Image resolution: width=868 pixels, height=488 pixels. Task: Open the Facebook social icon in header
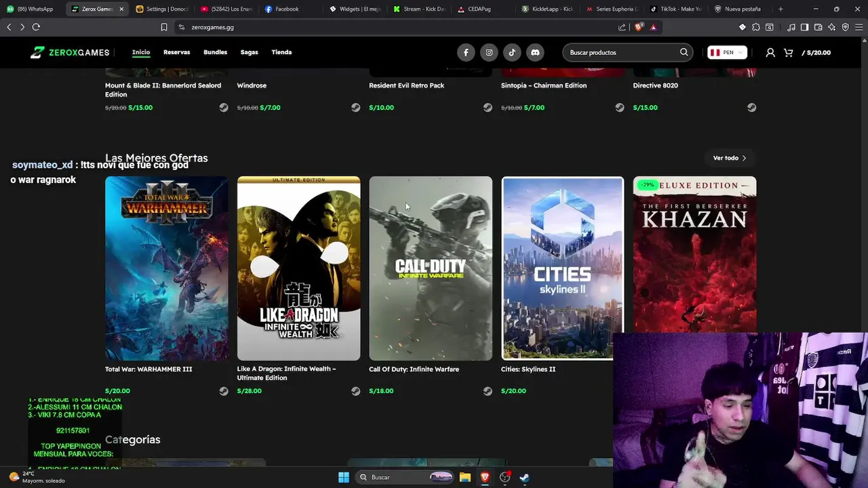(x=466, y=52)
